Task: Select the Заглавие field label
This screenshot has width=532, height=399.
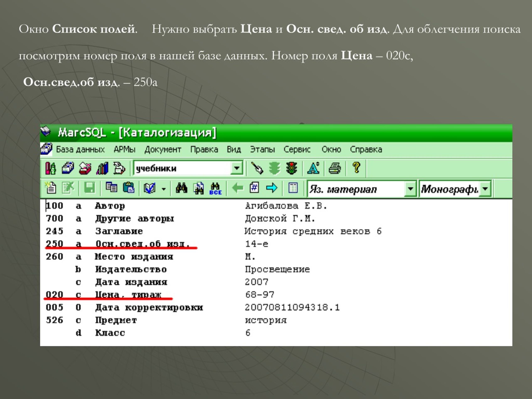Action: click(119, 231)
